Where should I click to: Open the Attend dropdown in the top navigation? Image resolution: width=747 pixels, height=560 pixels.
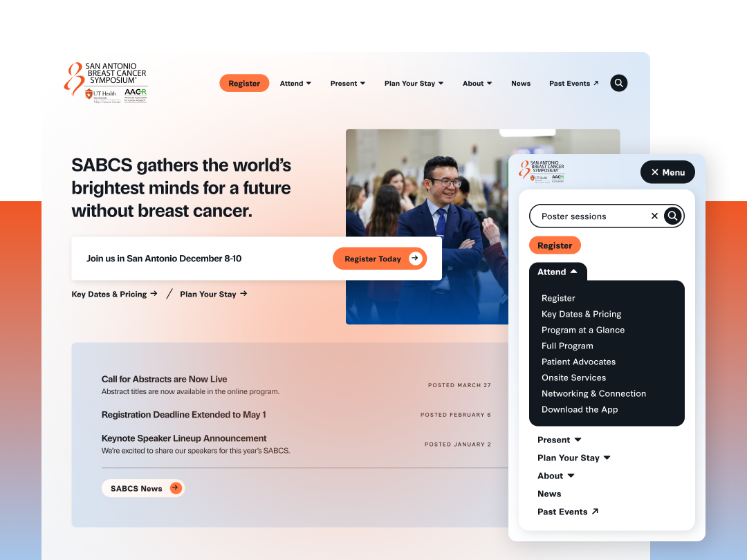tap(295, 84)
